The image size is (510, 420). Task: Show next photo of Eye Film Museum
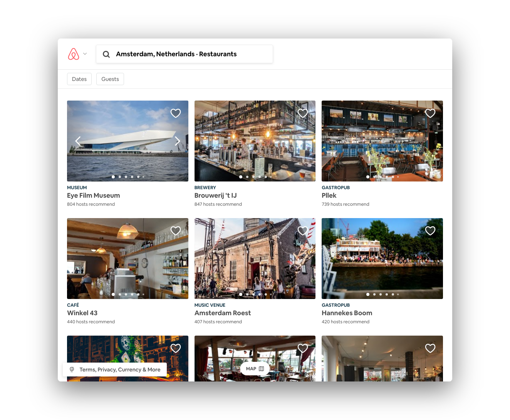(178, 141)
